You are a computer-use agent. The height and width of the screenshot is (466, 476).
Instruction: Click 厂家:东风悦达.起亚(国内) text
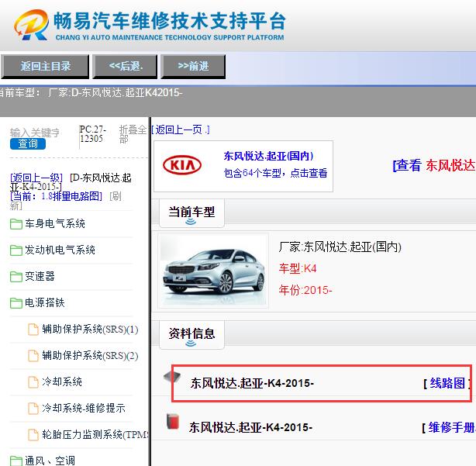pyautogui.click(x=340, y=247)
